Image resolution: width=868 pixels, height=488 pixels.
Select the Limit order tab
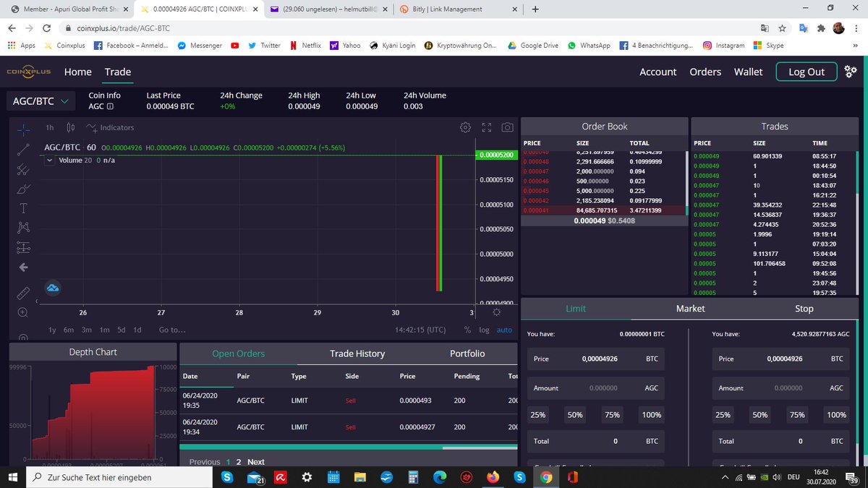pos(576,309)
